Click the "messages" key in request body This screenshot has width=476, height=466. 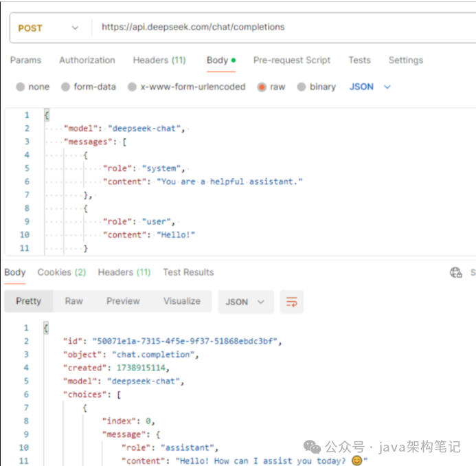pos(88,142)
